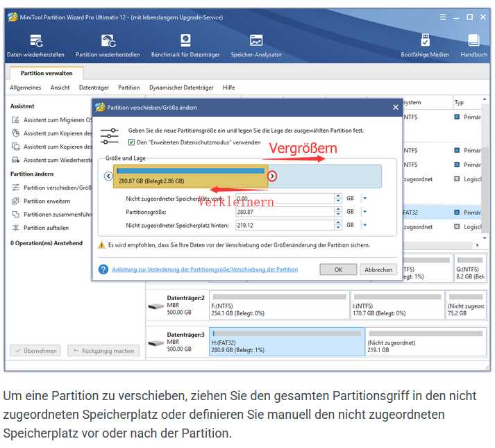Viewport: 495px width, 448px height.
Task: Adjust stepper for Speicherplatz hinten
Action: click(338, 225)
